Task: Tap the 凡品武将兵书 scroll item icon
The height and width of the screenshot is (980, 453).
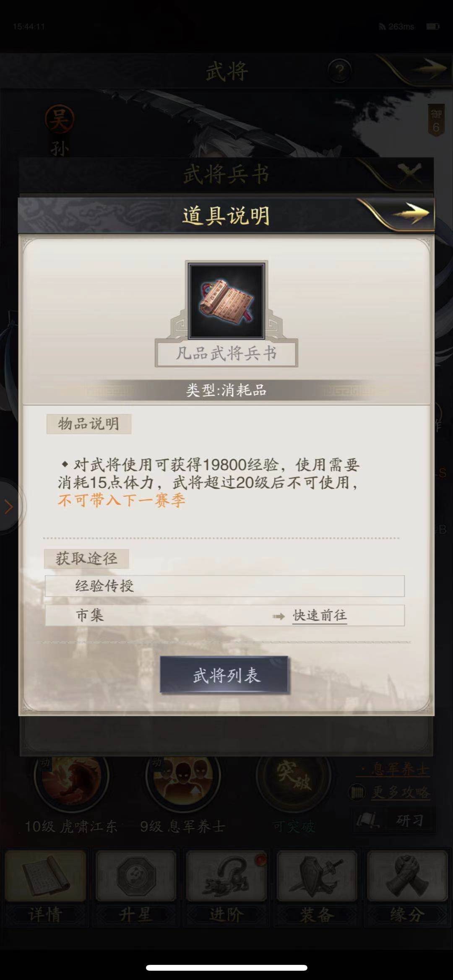Action: point(226,300)
